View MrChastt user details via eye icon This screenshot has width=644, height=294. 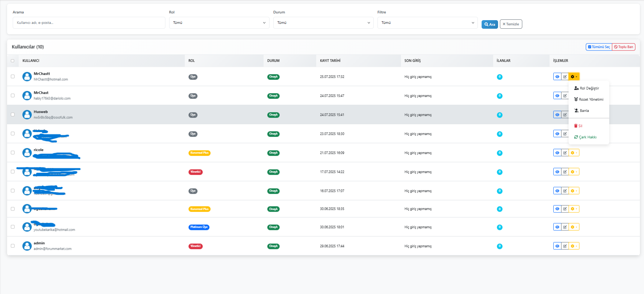557,77
